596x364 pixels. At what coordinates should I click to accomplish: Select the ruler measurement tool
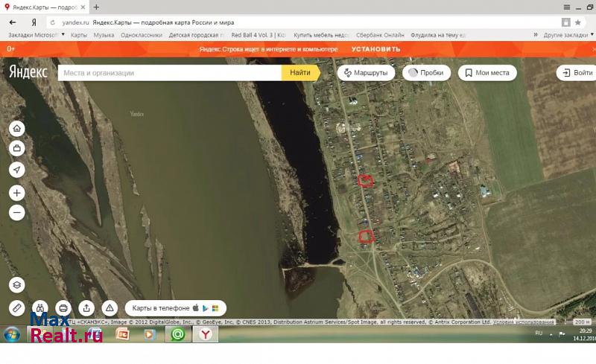pos(16,307)
